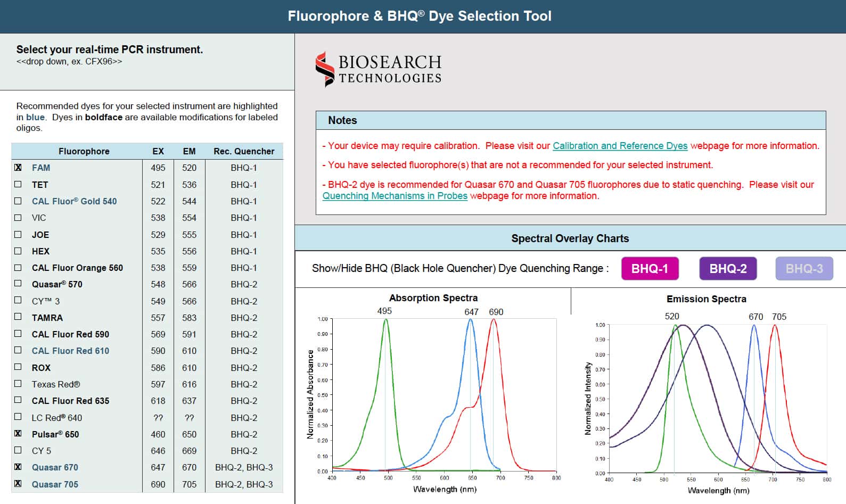Click the Pulsar 650 EX value 460

(x=158, y=434)
